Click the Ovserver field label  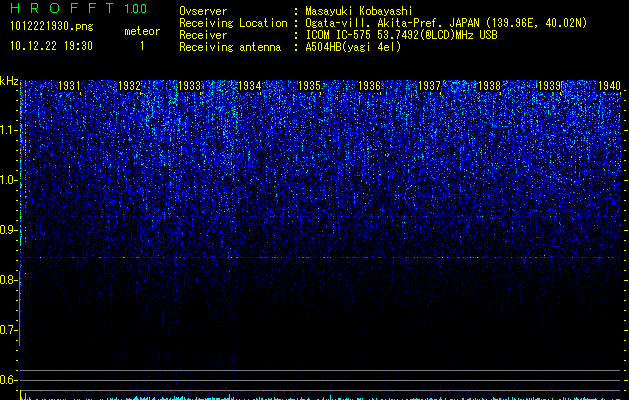pos(203,11)
